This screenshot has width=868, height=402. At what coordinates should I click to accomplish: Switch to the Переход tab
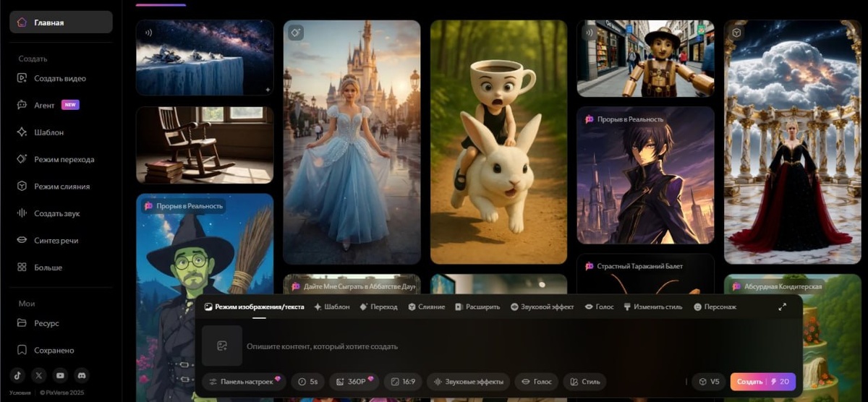pos(378,307)
